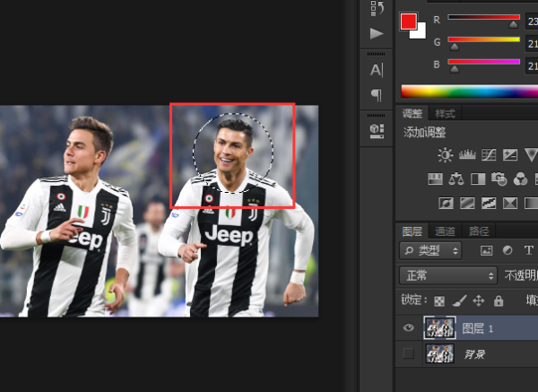
Task: Open the 3D panel cube icon
Action: tap(377, 130)
